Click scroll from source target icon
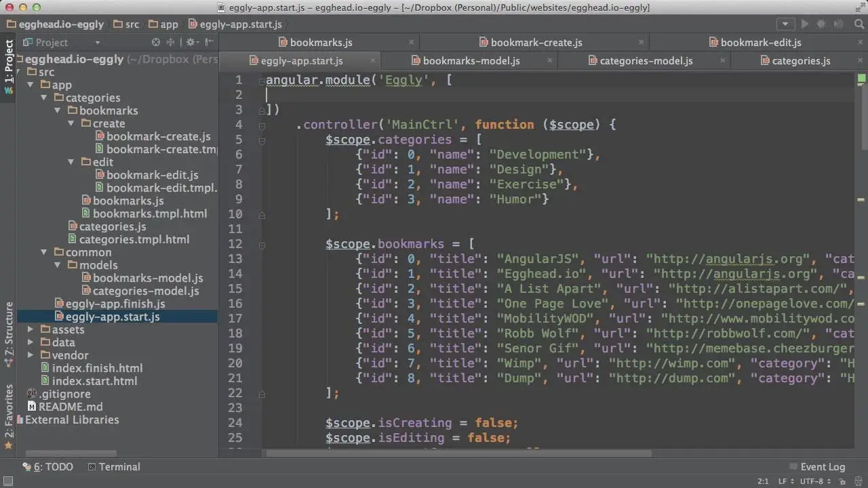 point(156,42)
